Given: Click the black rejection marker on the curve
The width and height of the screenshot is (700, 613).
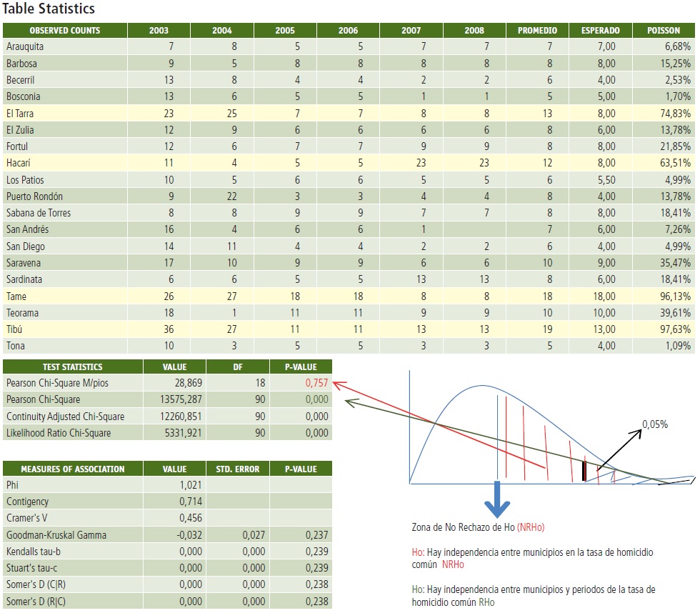Looking at the screenshot, I should coord(584,472).
